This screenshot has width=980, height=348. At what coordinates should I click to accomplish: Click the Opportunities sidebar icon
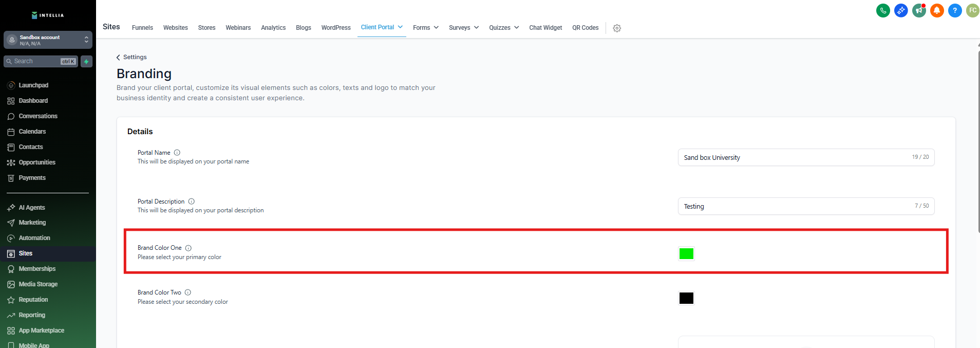tap(11, 162)
